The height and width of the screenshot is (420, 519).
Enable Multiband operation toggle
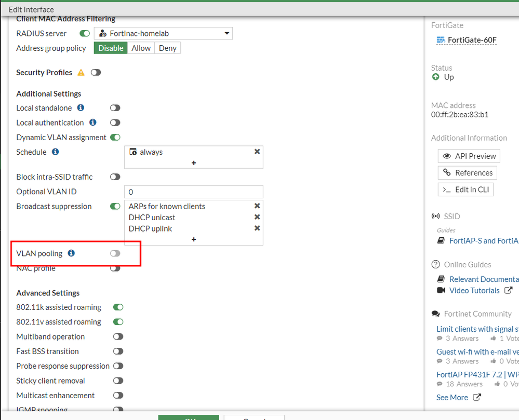(x=118, y=336)
